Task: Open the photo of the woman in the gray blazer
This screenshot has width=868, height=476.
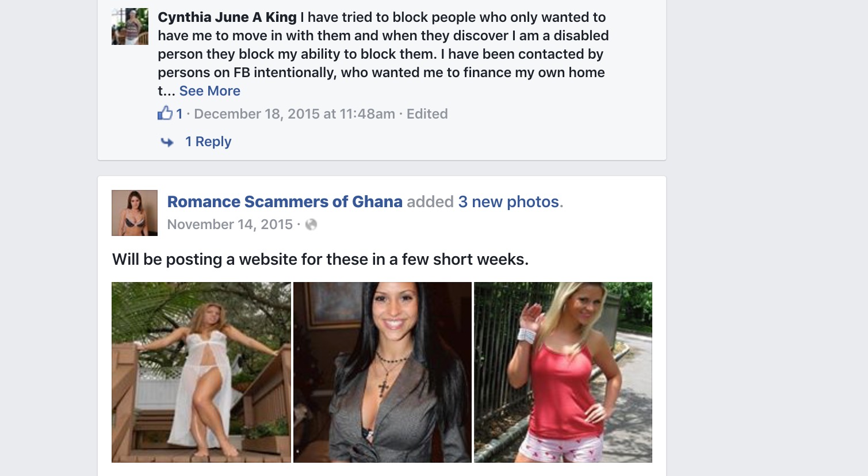Action: click(x=383, y=372)
